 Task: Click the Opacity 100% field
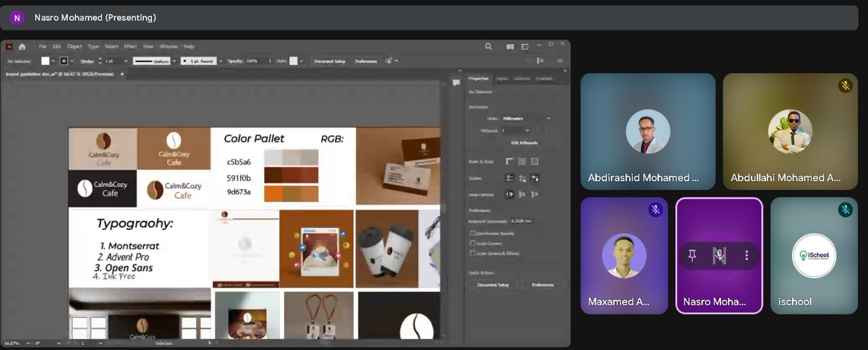pos(256,61)
